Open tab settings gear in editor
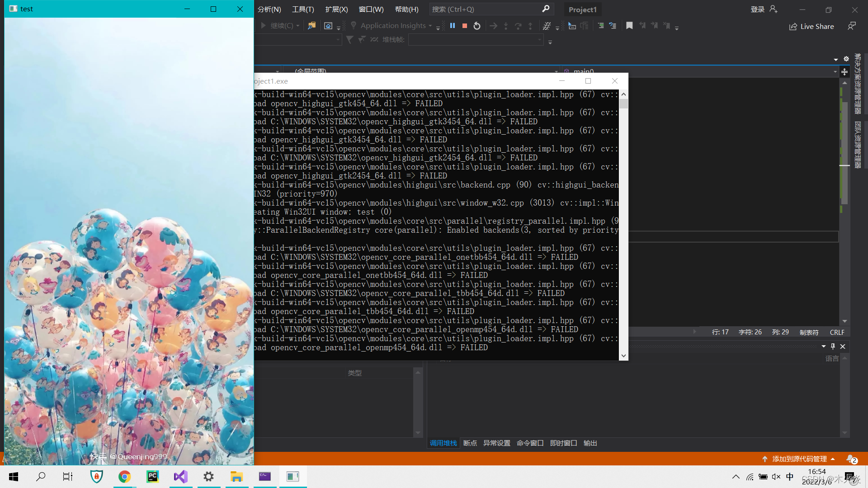The height and width of the screenshot is (488, 868). 846,59
